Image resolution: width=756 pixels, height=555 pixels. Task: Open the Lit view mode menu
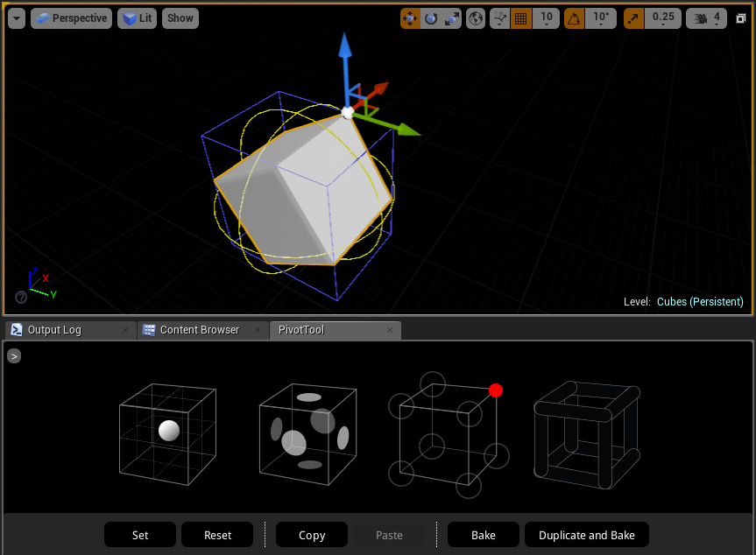(137, 18)
